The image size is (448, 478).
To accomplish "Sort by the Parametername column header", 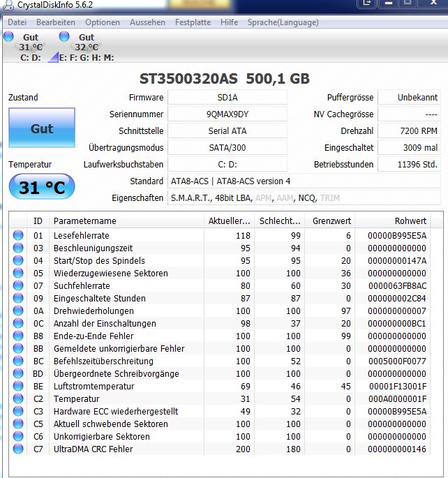I will [x=127, y=221].
